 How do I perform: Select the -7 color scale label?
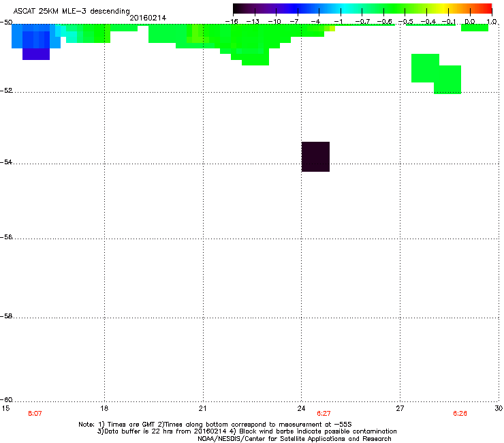(x=294, y=22)
